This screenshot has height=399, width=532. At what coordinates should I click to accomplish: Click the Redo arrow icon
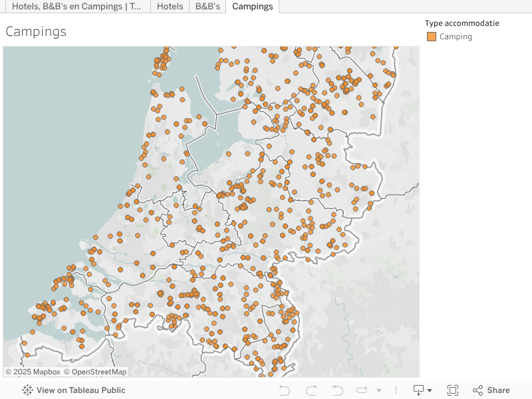[x=311, y=390]
